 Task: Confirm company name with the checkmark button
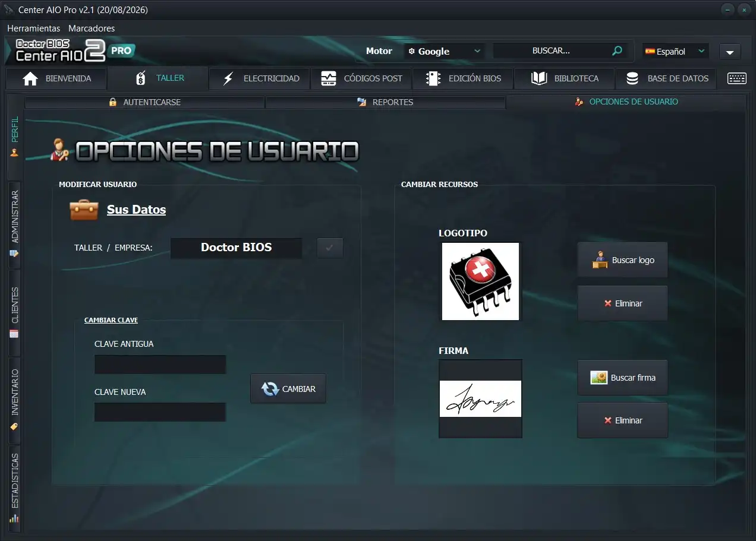click(330, 248)
